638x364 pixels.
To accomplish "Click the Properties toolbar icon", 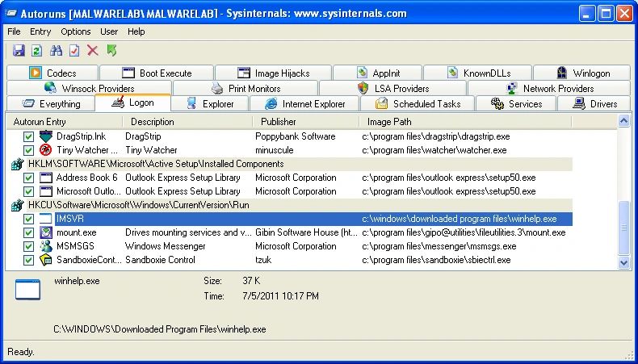I will pos(74,51).
